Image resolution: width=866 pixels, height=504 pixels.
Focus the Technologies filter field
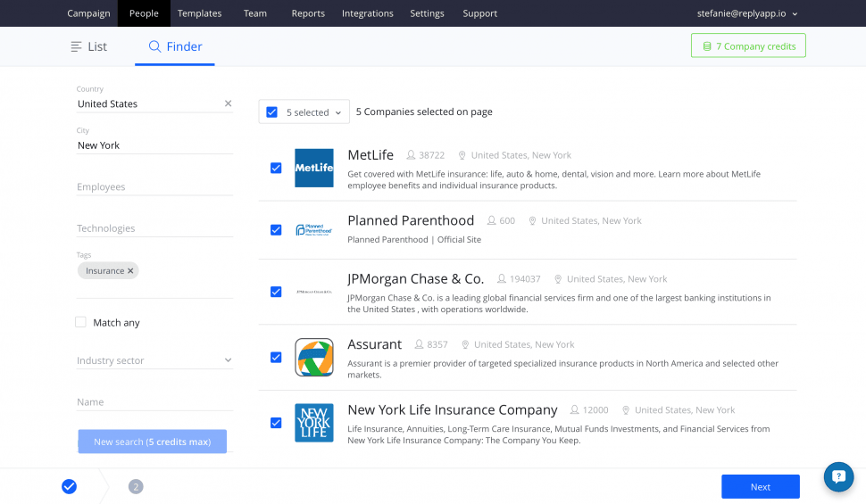pyautogui.click(x=154, y=228)
